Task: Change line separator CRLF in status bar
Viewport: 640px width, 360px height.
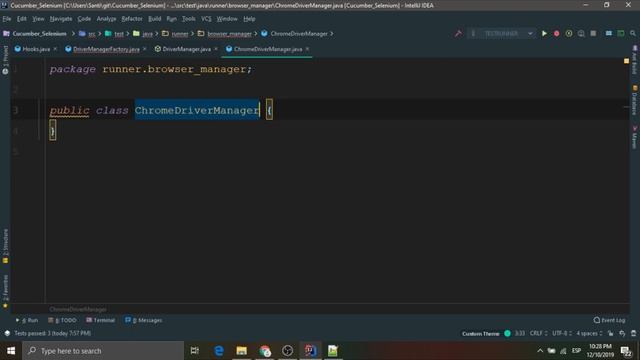Action: pos(538,333)
